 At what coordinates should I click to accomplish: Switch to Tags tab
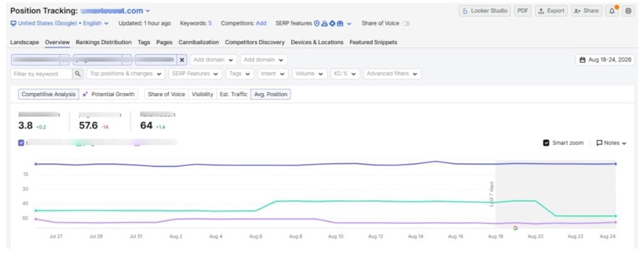pos(144,42)
